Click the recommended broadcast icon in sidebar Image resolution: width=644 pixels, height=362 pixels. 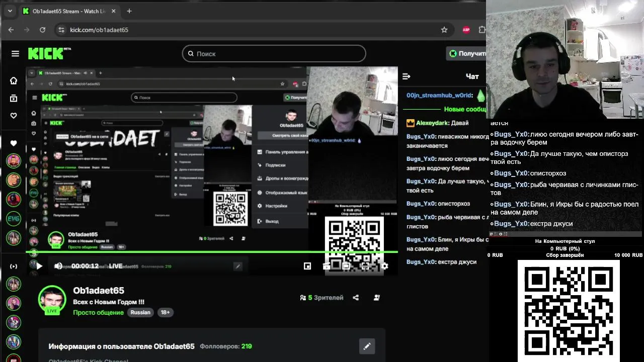click(14, 266)
